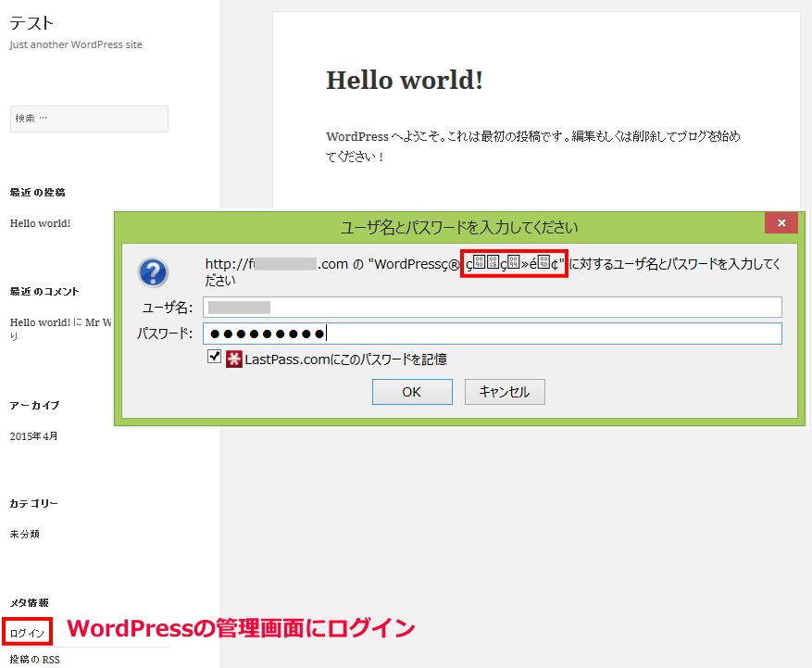The height and width of the screenshot is (668, 812).
Task: Focus the パスワード input field
Action: tap(493, 334)
